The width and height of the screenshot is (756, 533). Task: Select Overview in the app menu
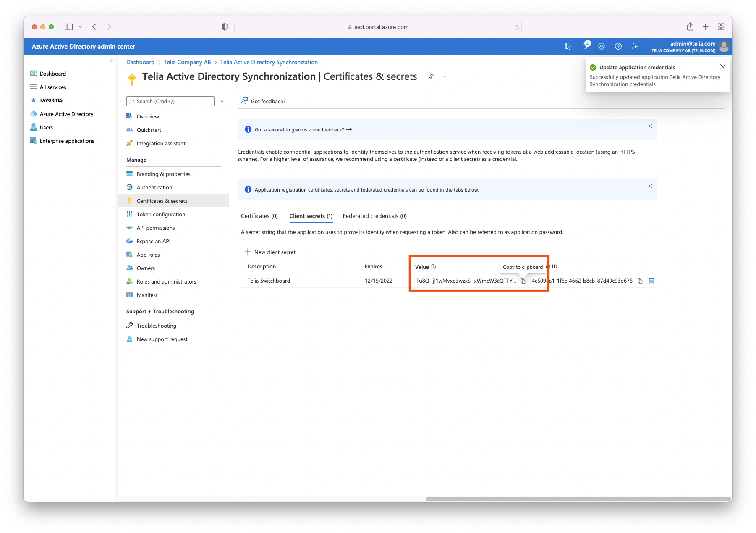(x=148, y=116)
